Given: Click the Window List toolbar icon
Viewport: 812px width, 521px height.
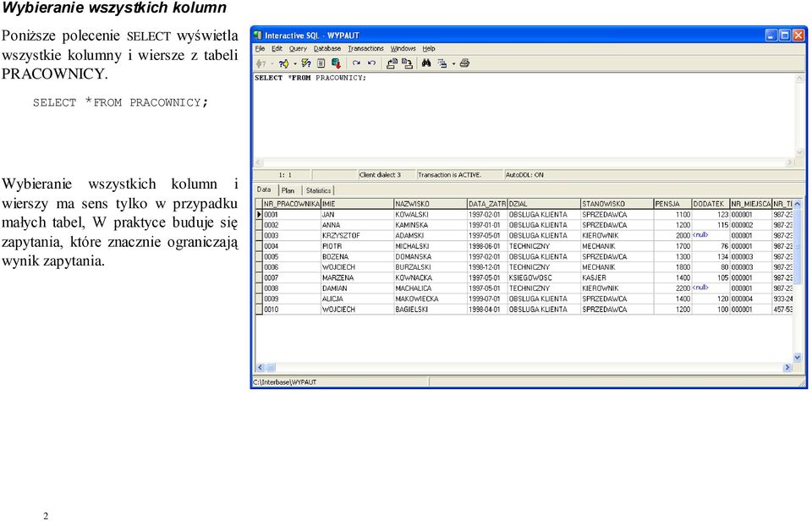Looking at the screenshot, I should coord(442,63).
